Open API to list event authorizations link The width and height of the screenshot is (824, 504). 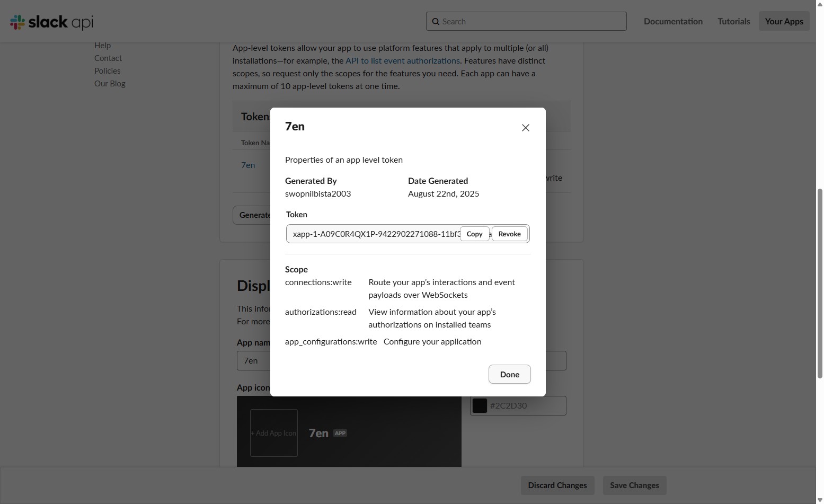click(403, 61)
